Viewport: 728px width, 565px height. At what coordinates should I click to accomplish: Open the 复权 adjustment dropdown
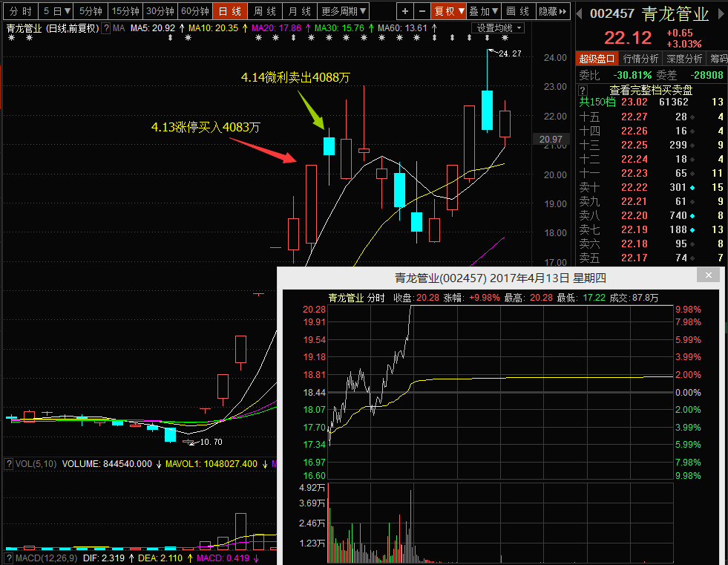point(449,11)
